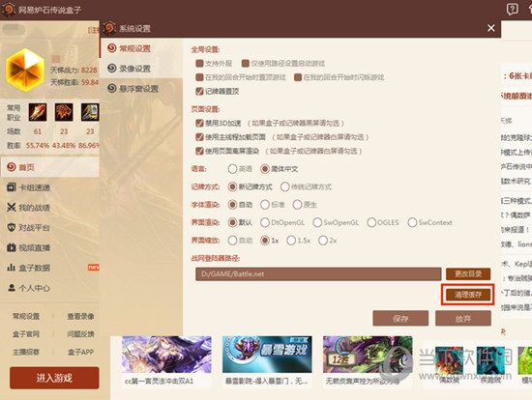Open the 盒子APP link
The width and height of the screenshot is (532, 400).
pos(80,353)
